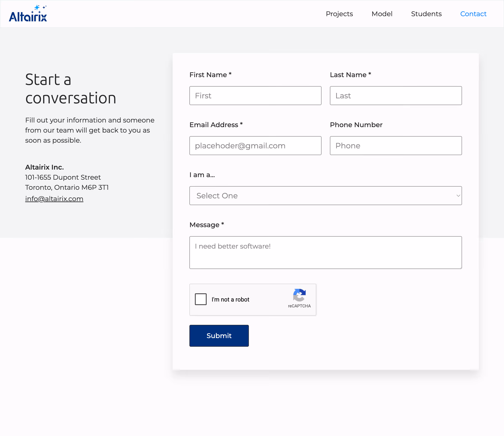Select the Contact nav link
Image resolution: width=504 pixels, height=436 pixels.
473,14
